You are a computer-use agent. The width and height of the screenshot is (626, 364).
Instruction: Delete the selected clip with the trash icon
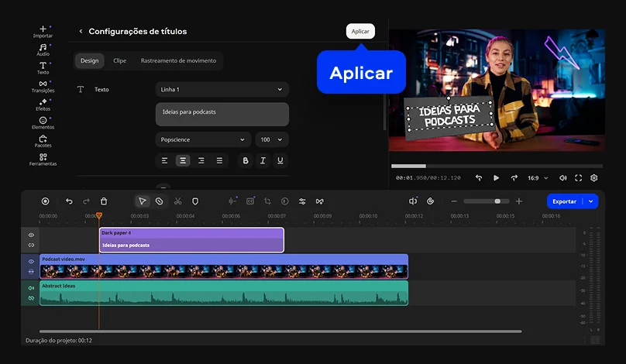click(x=104, y=201)
